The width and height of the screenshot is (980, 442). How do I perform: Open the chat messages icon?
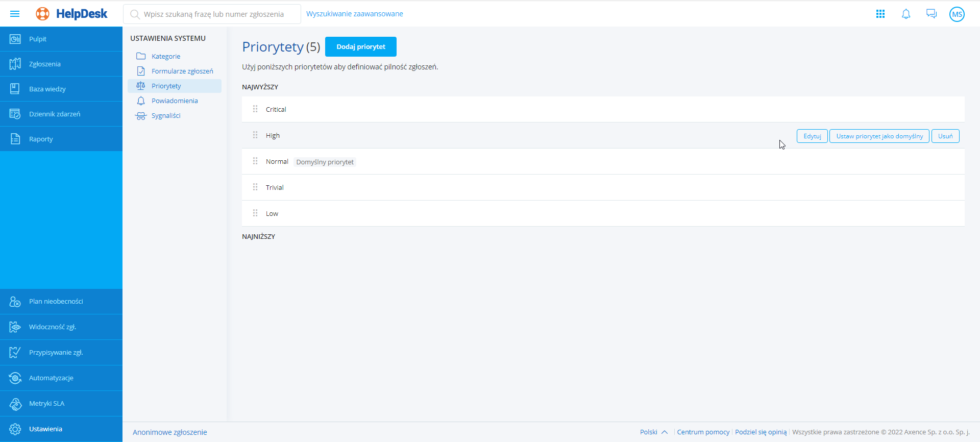(932, 14)
